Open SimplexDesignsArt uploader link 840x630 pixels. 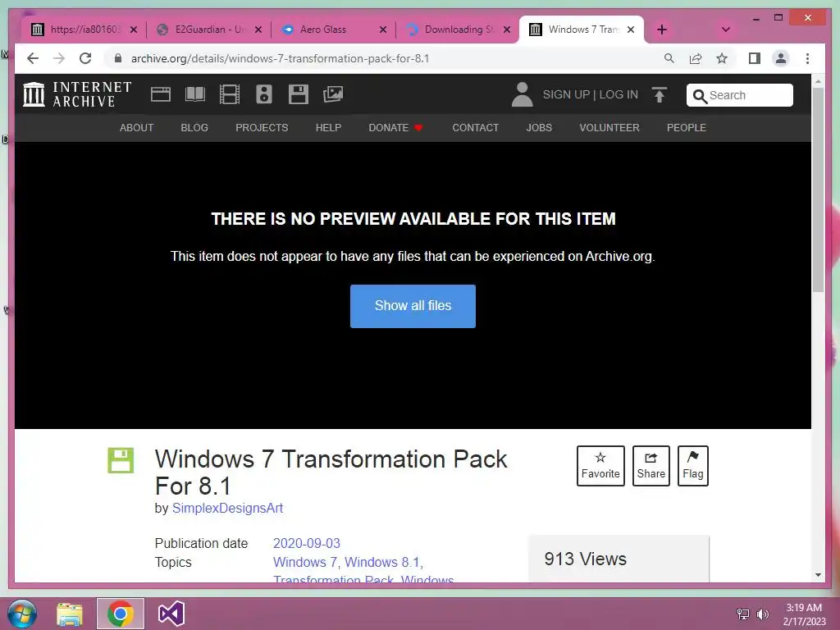tap(228, 508)
